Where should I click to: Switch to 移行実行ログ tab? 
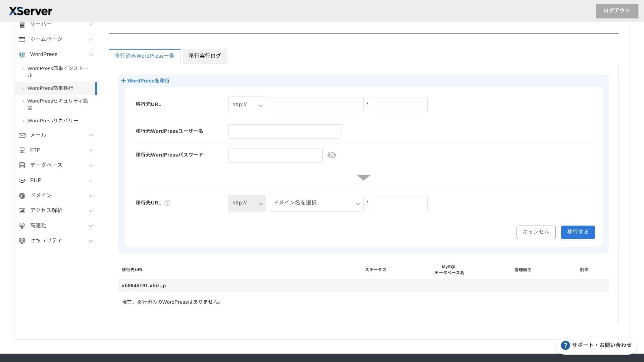205,56
